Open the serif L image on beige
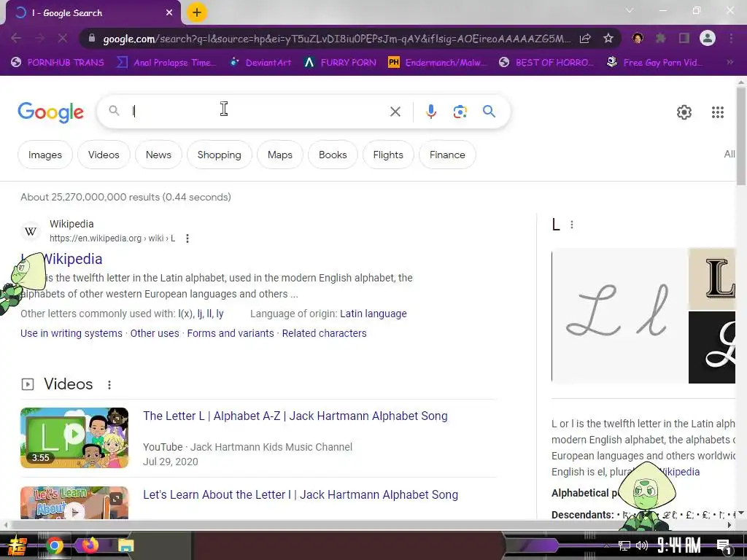Image resolution: width=747 pixels, height=560 pixels. pos(712,279)
